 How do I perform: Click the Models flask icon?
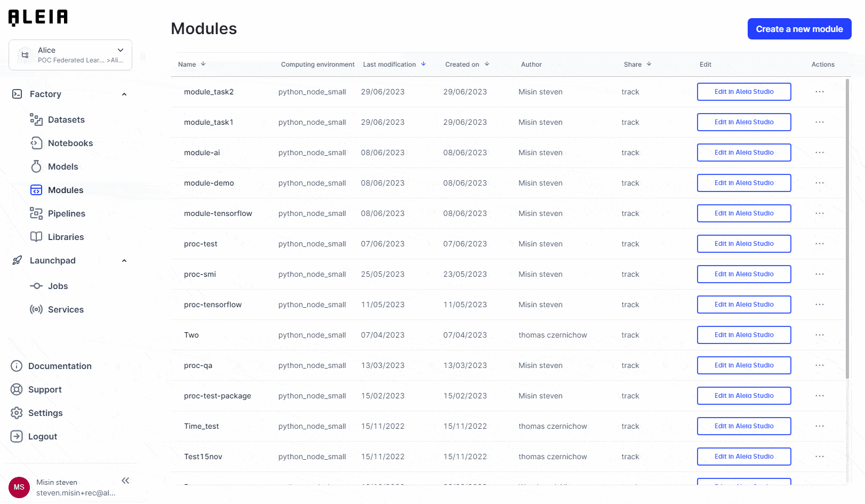(36, 166)
